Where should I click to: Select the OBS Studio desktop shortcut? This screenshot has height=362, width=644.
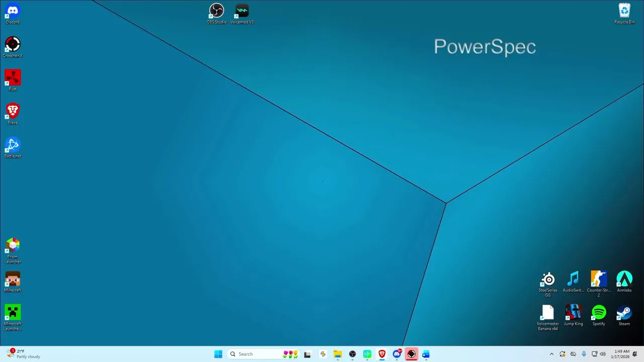click(x=216, y=14)
